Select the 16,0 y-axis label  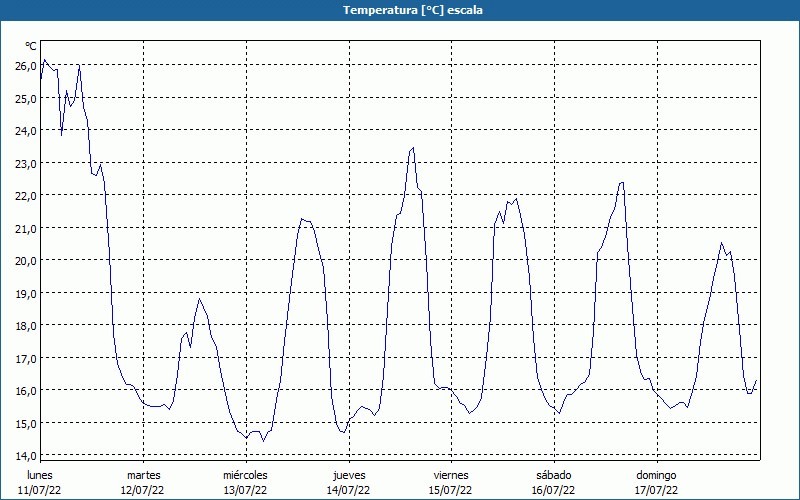(26, 391)
